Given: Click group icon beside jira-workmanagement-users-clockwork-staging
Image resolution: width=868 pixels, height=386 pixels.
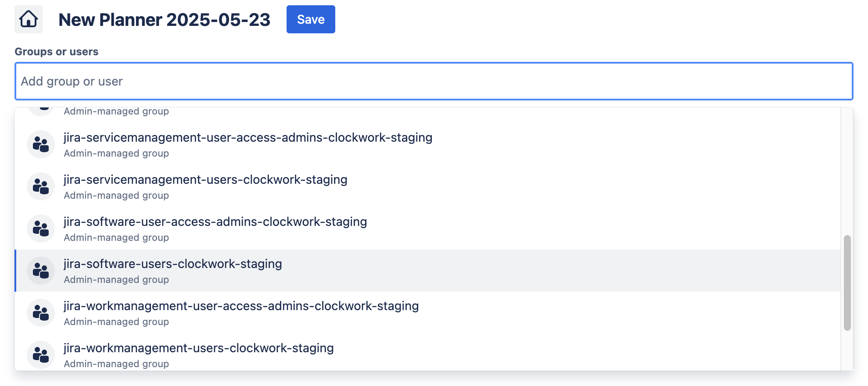Looking at the screenshot, I should pyautogui.click(x=41, y=355).
